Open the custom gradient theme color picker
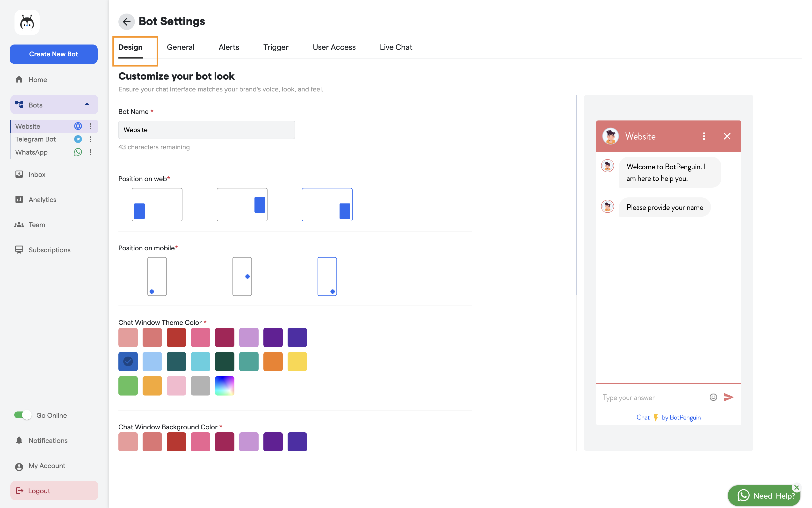 [225, 386]
